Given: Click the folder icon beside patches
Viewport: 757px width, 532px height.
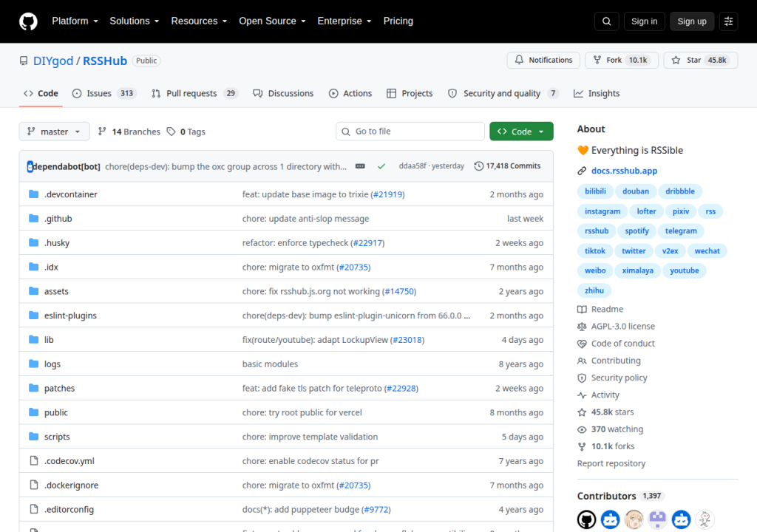Looking at the screenshot, I should (x=33, y=388).
